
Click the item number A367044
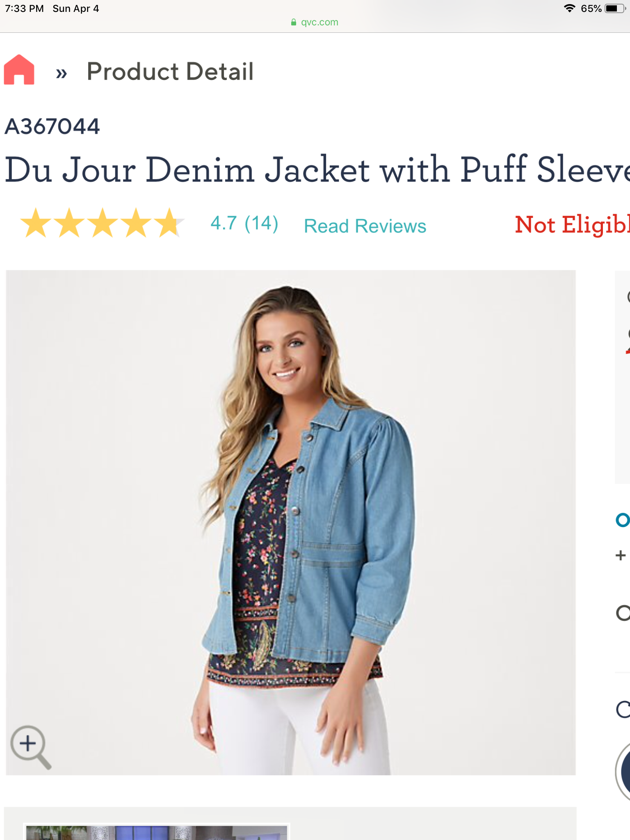52,126
